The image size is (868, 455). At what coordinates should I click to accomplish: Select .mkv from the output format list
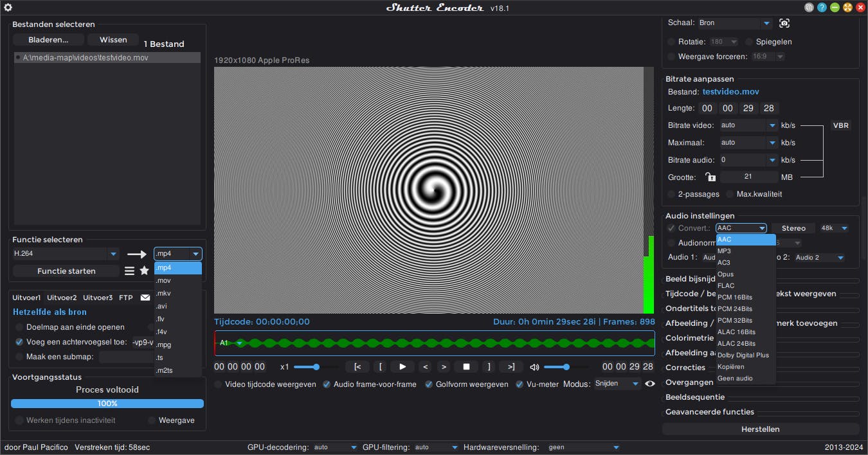165,293
